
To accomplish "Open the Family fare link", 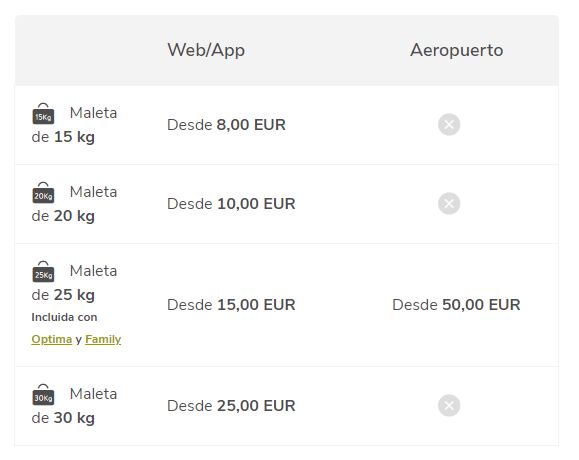I will coord(103,339).
